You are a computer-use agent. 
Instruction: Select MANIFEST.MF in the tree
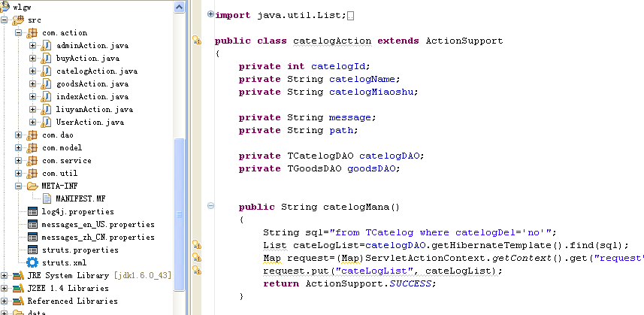tap(81, 198)
